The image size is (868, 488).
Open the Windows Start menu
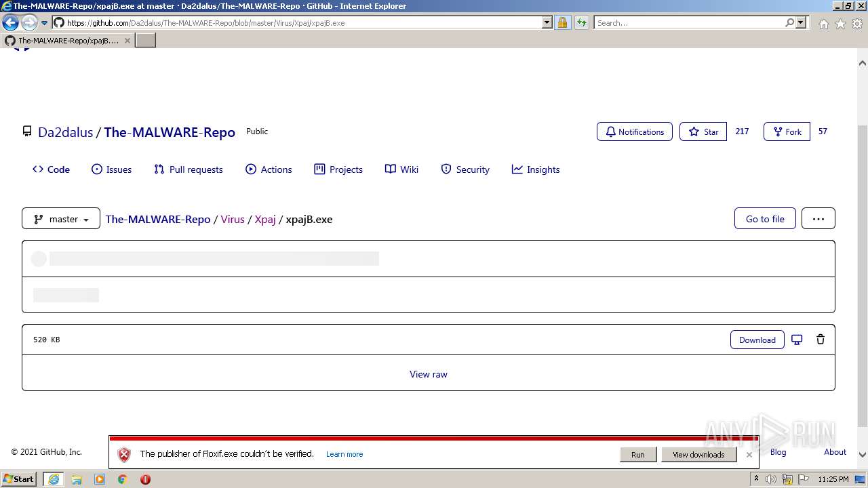(19, 479)
